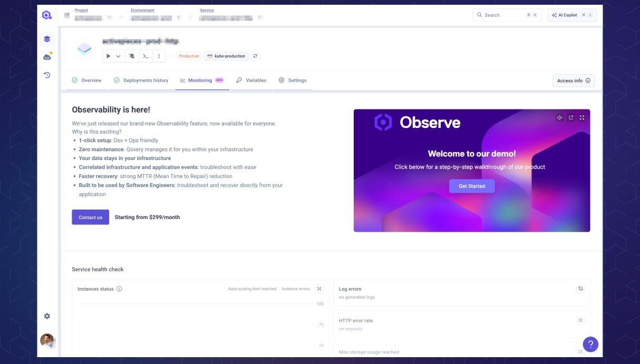Image resolution: width=640 pixels, height=364 pixels.
Task: Toggle the Instance errors series on the chart
Action: pyautogui.click(x=295, y=289)
